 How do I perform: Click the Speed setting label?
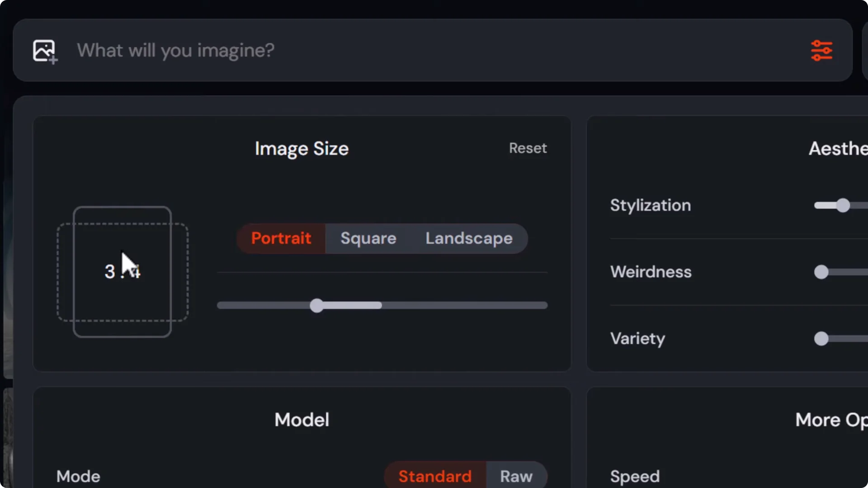pyautogui.click(x=635, y=476)
